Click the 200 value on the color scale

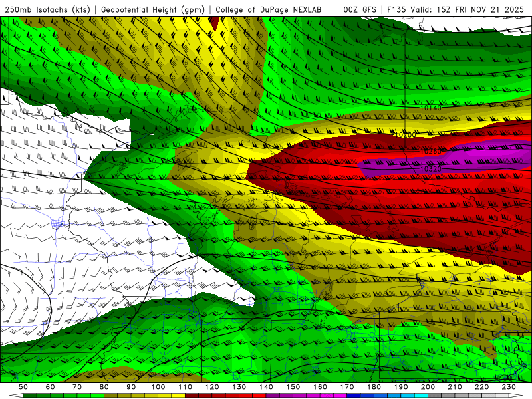(x=428, y=387)
